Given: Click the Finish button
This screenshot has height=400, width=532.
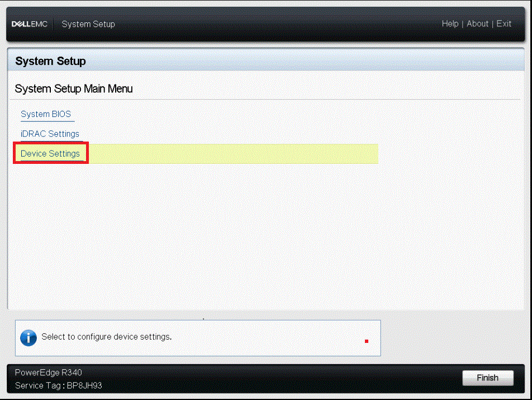Looking at the screenshot, I should click(x=487, y=378).
